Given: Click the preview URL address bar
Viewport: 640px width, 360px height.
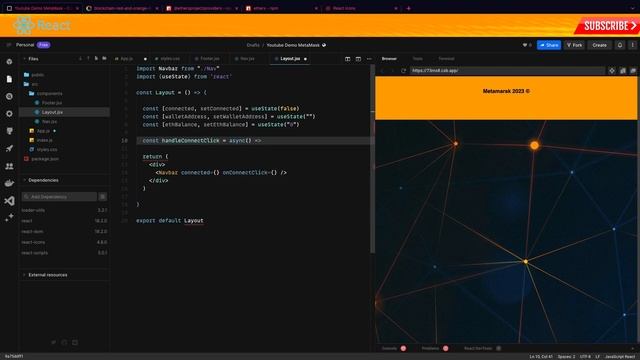Looking at the screenshot, I should coord(507,71).
